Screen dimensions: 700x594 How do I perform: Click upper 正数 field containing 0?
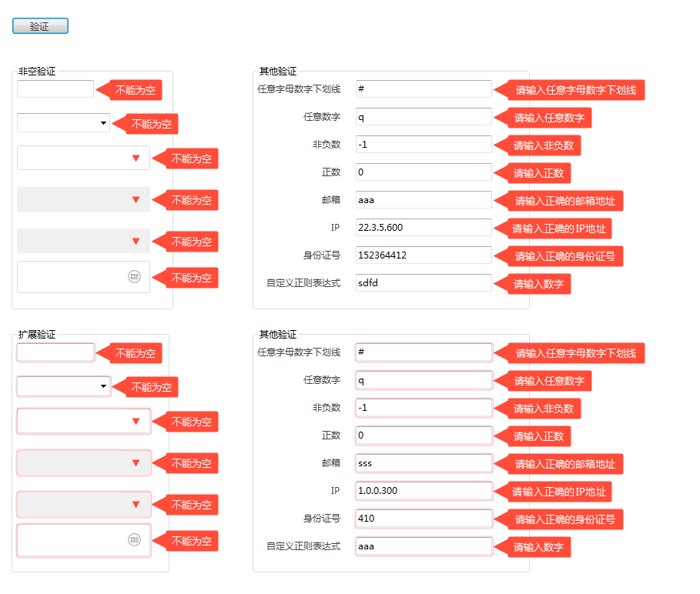coord(424,172)
